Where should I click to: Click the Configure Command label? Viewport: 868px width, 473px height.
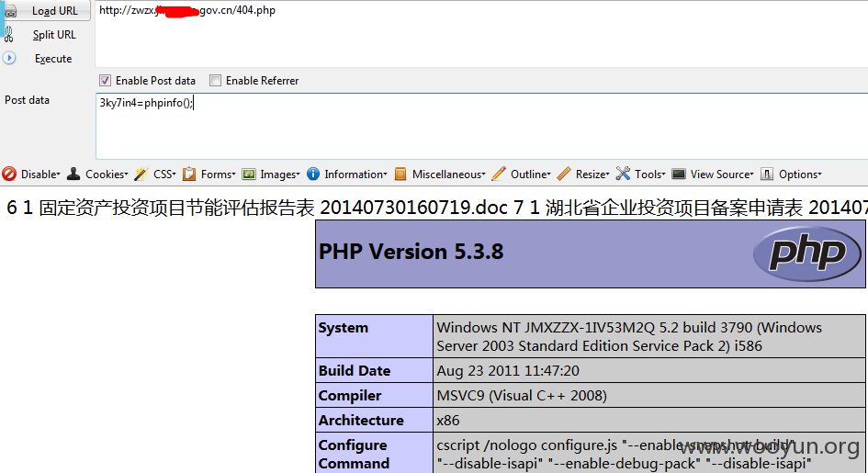[354, 455]
